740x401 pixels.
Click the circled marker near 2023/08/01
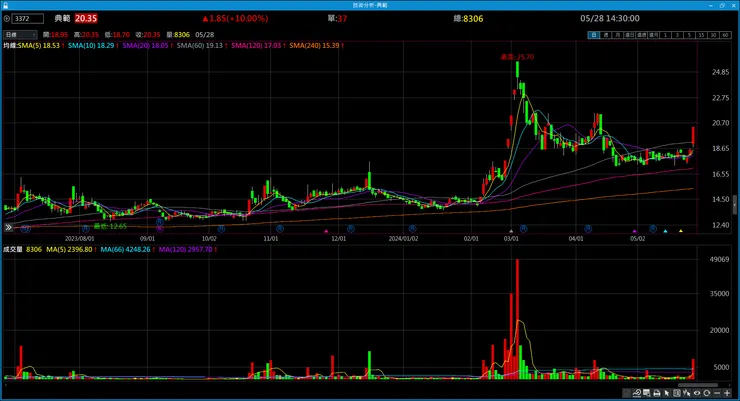85,229
